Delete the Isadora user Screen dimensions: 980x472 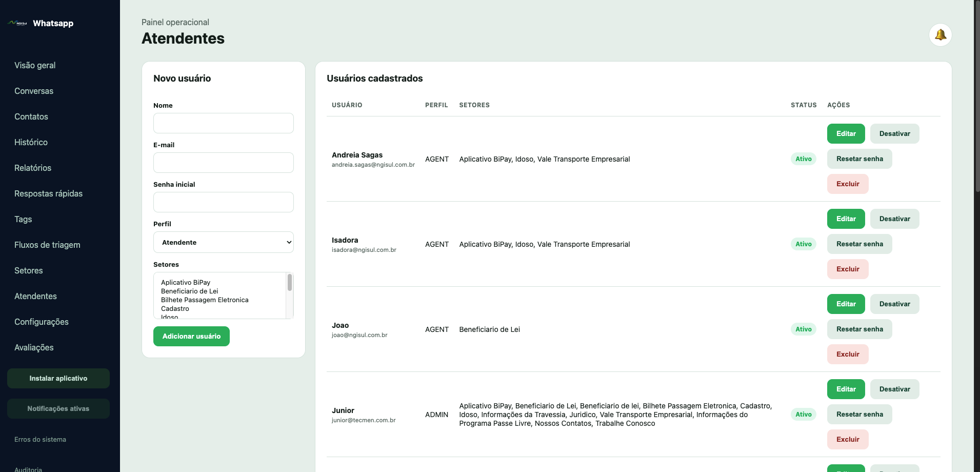[x=848, y=269]
